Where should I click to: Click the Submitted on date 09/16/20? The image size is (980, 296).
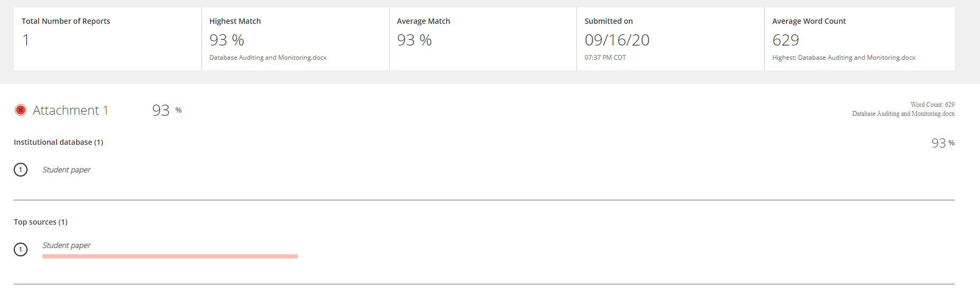[617, 40]
